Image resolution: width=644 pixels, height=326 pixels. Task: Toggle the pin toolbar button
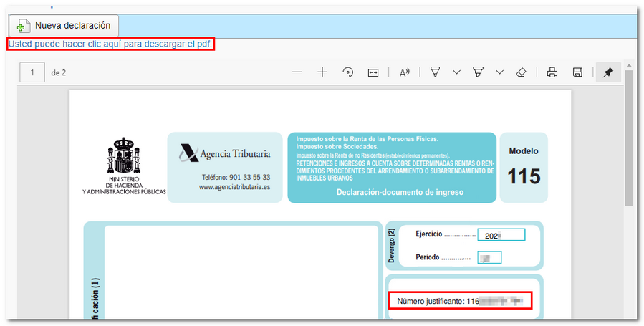coord(608,72)
